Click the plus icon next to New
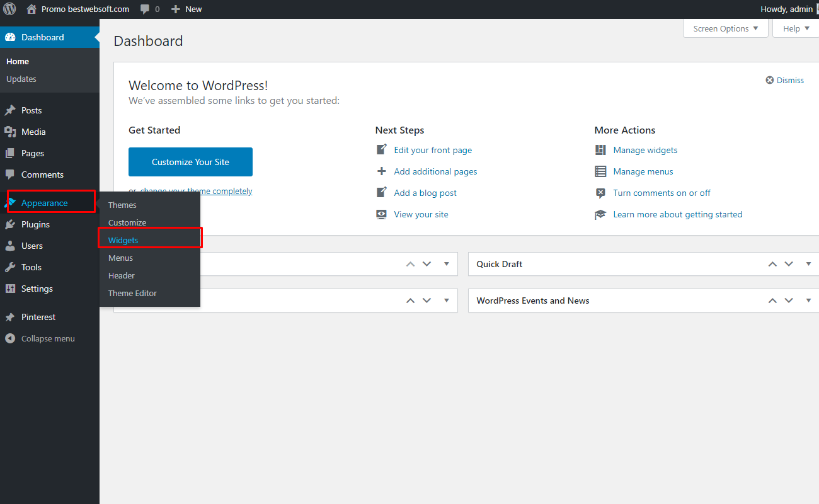This screenshot has width=819, height=504. coord(176,9)
